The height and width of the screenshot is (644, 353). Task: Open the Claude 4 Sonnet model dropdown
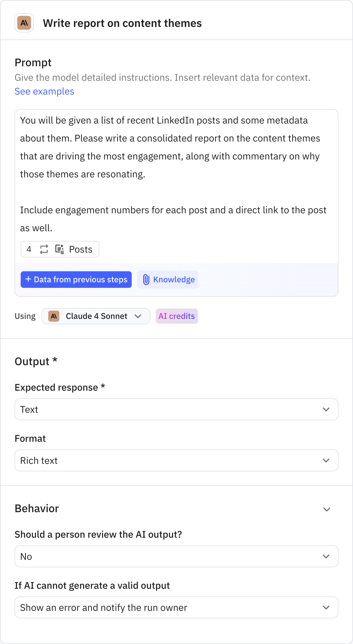(x=96, y=316)
